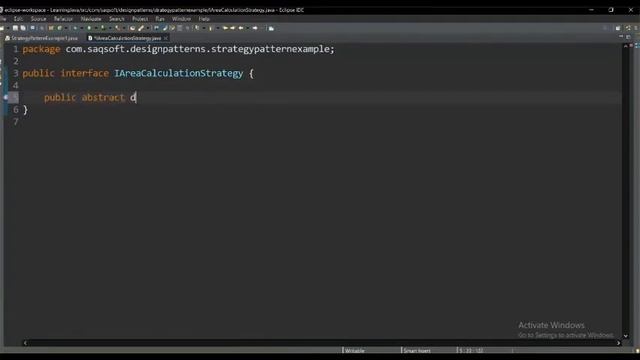Screen dimensions: 640x360
Task: Open the Search menu
Action: tap(117, 19)
